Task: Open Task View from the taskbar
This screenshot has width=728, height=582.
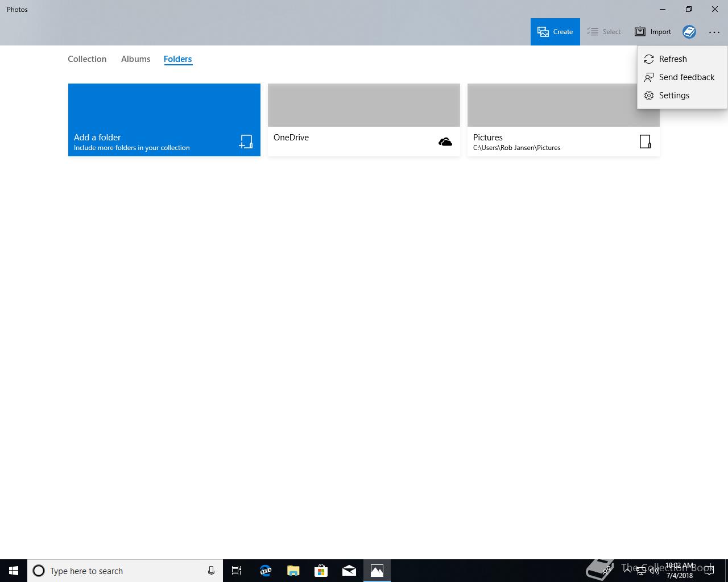Action: pyautogui.click(x=237, y=571)
